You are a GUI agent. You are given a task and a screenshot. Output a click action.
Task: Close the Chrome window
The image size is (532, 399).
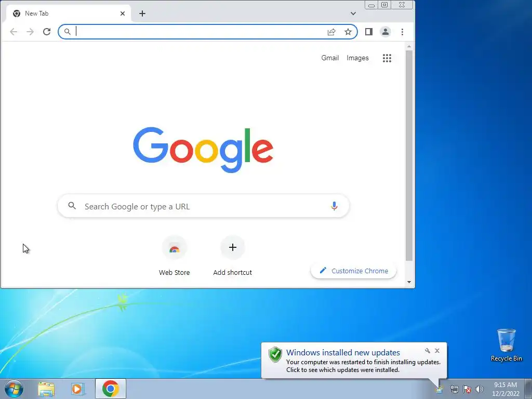click(402, 5)
